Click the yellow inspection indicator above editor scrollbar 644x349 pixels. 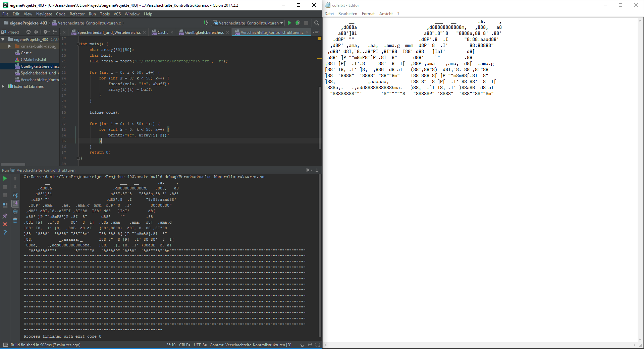[319, 39]
